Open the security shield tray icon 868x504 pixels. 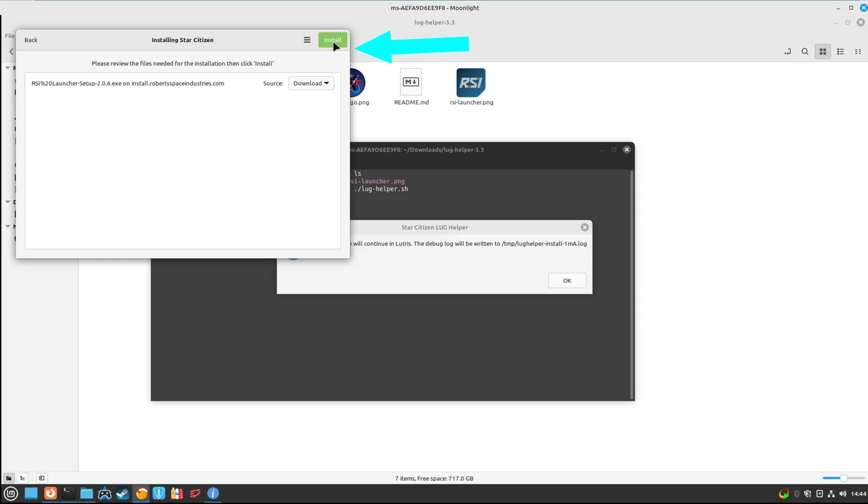808,494
